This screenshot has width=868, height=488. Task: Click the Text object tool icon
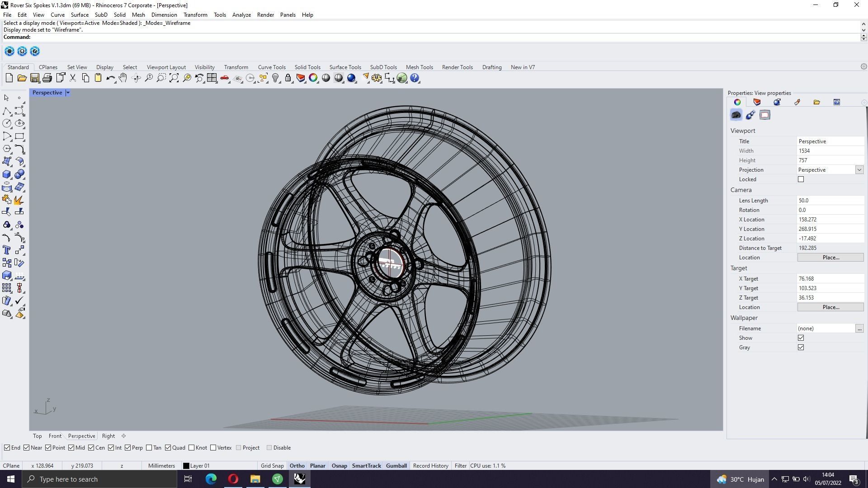coord(7,250)
